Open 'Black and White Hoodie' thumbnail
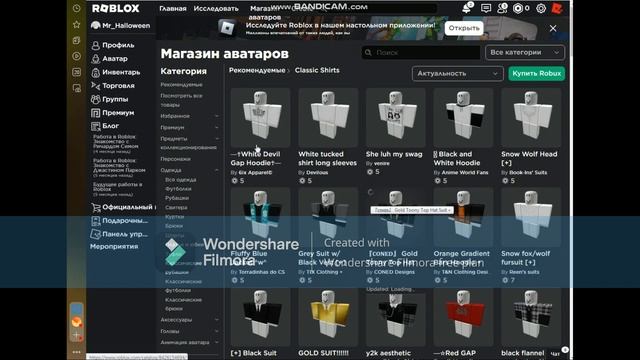The image size is (640, 360). tap(463, 118)
